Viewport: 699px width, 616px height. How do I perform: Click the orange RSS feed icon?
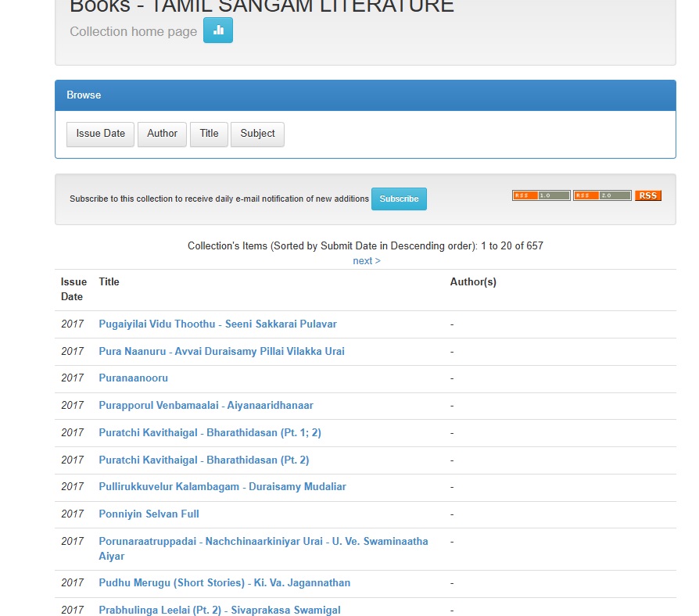tap(647, 195)
